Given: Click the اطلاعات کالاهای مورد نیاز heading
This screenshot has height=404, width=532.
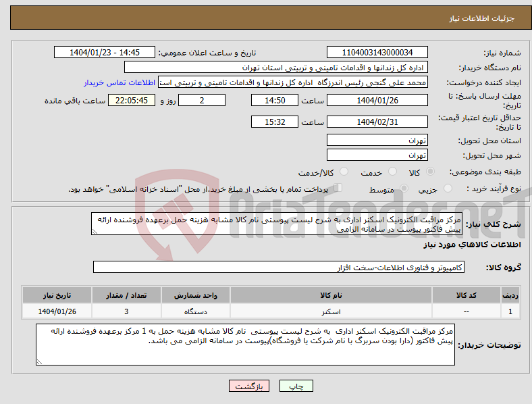Looking at the screenshot, I should point(472,245).
